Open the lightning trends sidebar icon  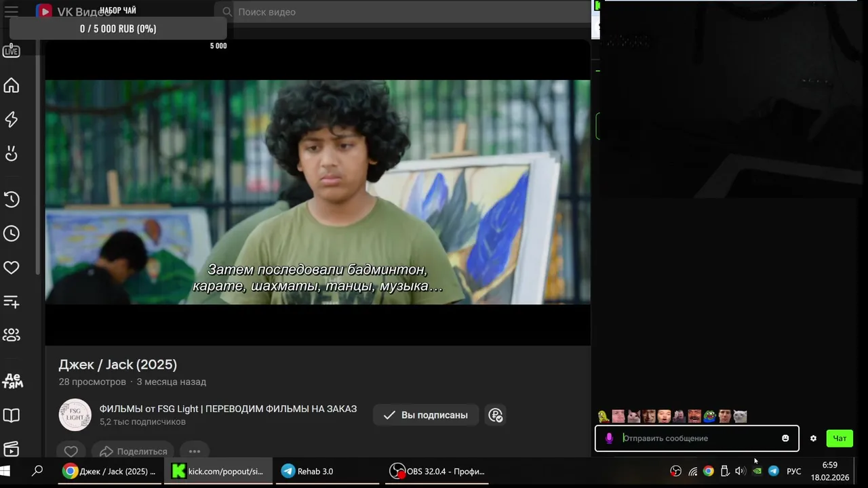point(11,119)
